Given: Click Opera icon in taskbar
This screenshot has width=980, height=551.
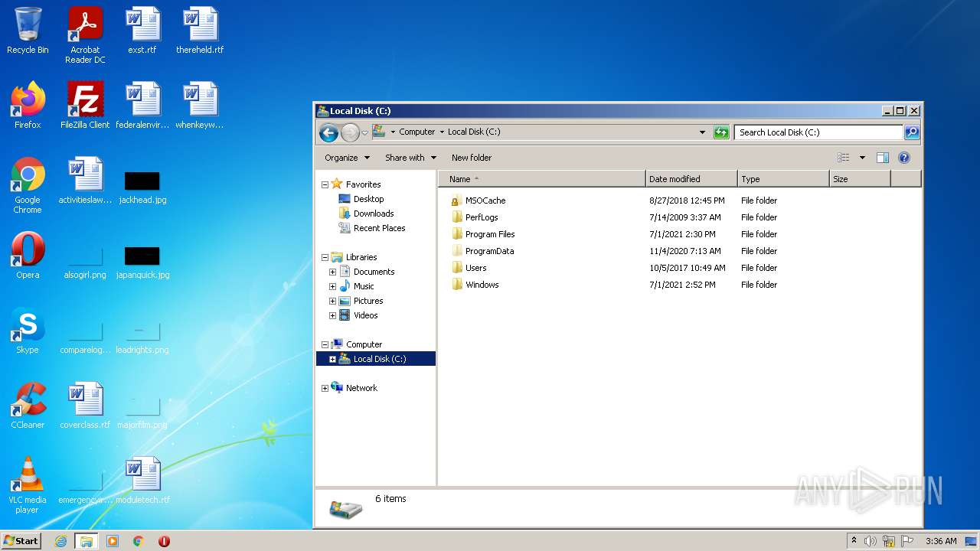Looking at the screenshot, I should 164,541.
